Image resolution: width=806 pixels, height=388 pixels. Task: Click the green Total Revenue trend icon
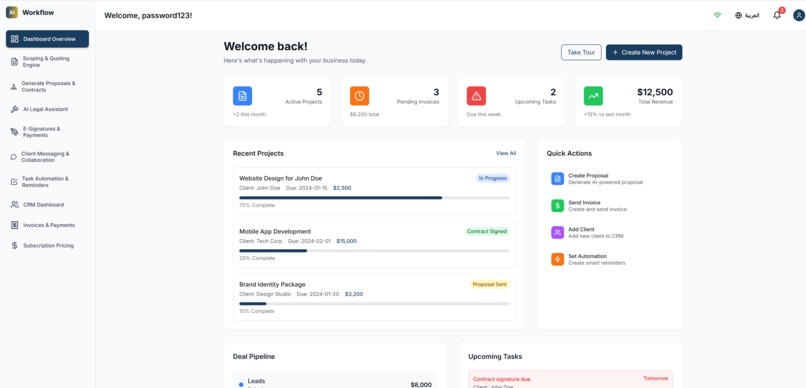point(593,96)
